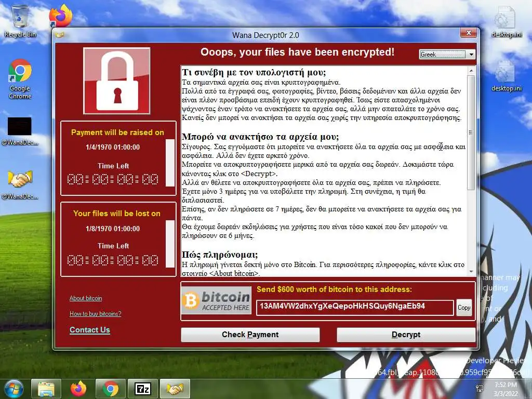Open the Windows Start menu orb
The image size is (532, 399).
(14, 389)
